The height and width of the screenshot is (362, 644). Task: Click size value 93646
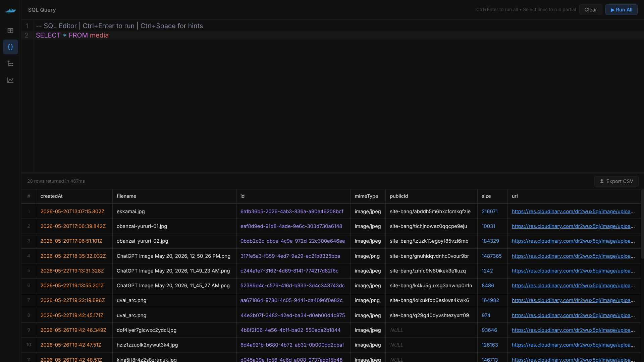pos(489,330)
